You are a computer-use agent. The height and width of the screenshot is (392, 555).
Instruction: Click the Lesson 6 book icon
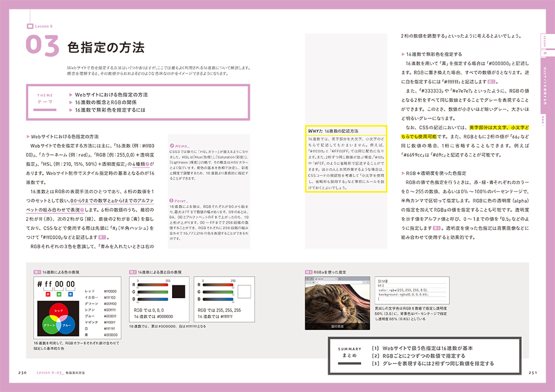tap(30, 26)
